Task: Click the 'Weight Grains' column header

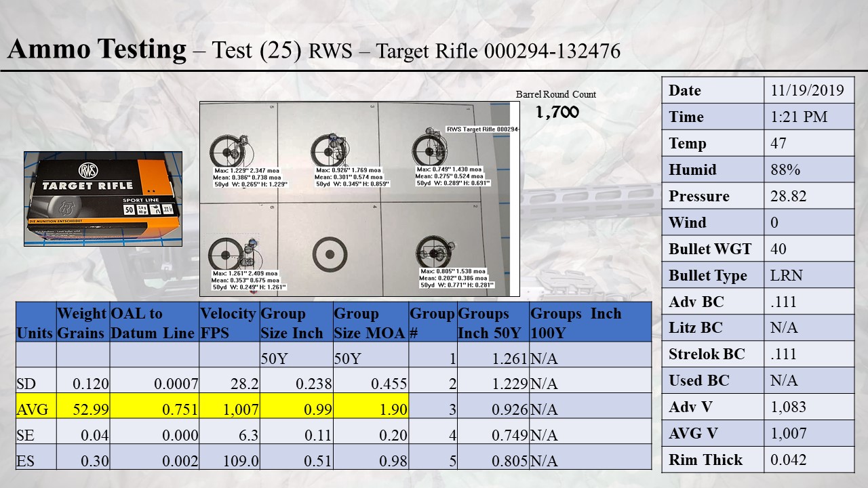Action: tap(83, 323)
